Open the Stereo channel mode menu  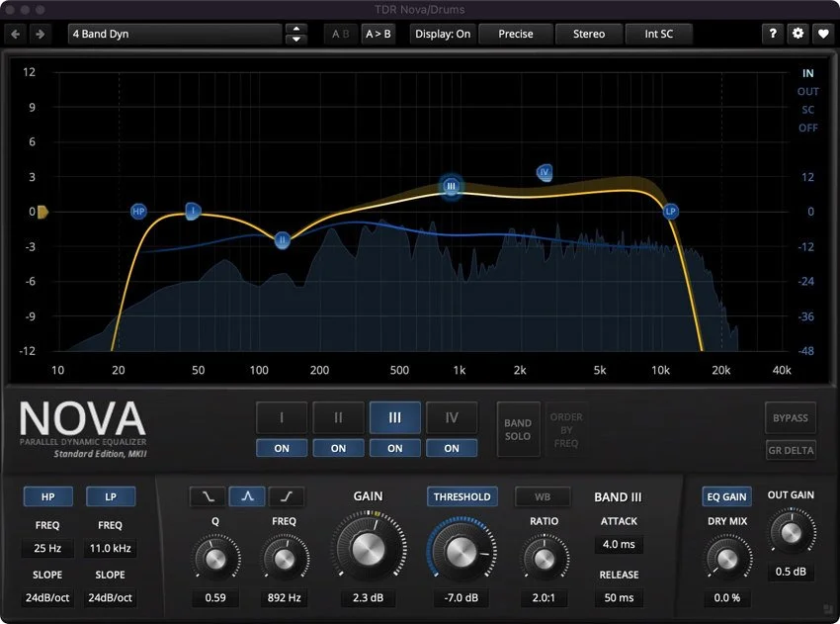[x=589, y=35]
